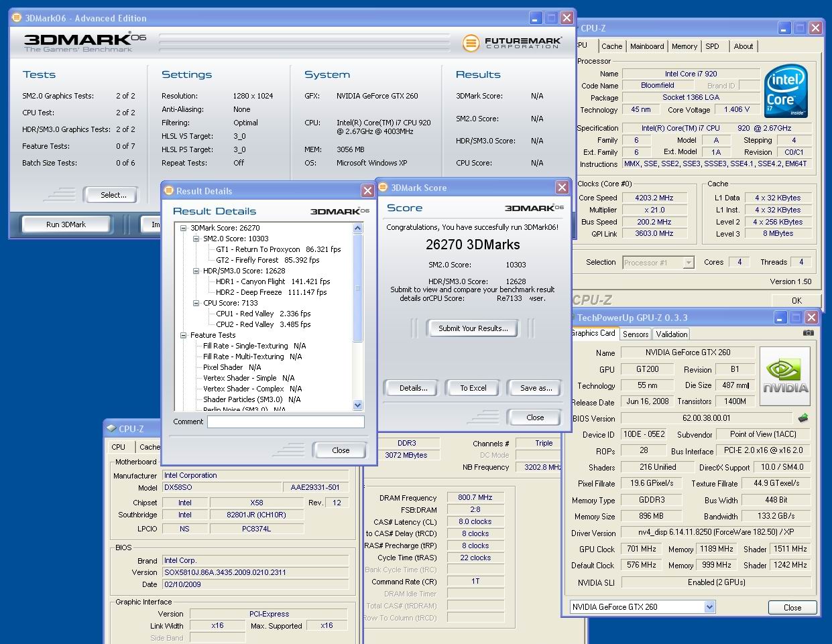Click the Result Details scrollbar down arrow
832x644 pixels.
(357, 405)
